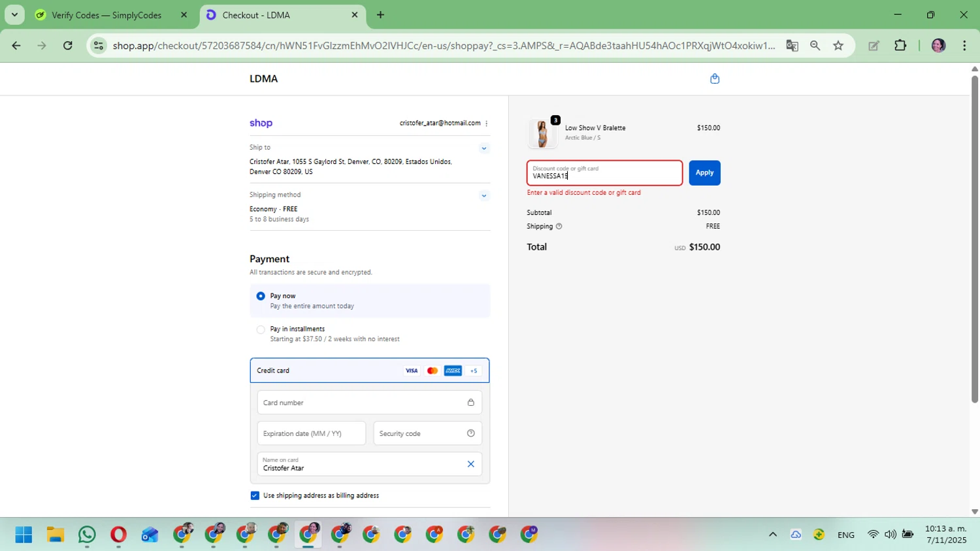Click the Total amount '$150.00'
The width and height of the screenshot is (980, 551).
point(704,247)
